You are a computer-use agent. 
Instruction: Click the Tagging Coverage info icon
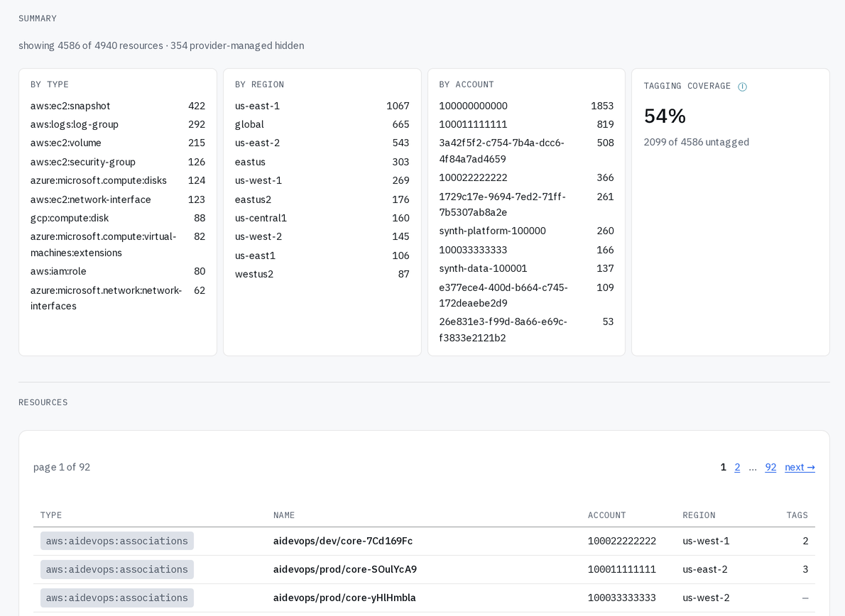point(742,87)
